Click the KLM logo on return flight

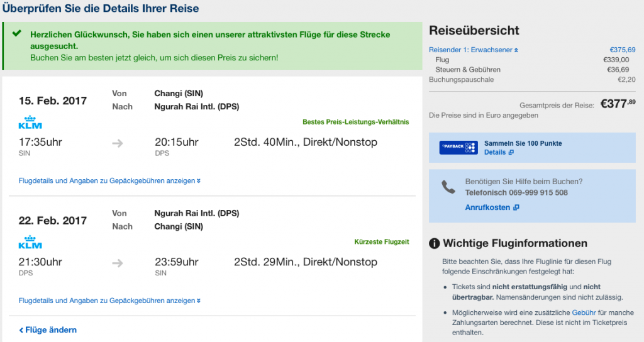[x=30, y=242]
